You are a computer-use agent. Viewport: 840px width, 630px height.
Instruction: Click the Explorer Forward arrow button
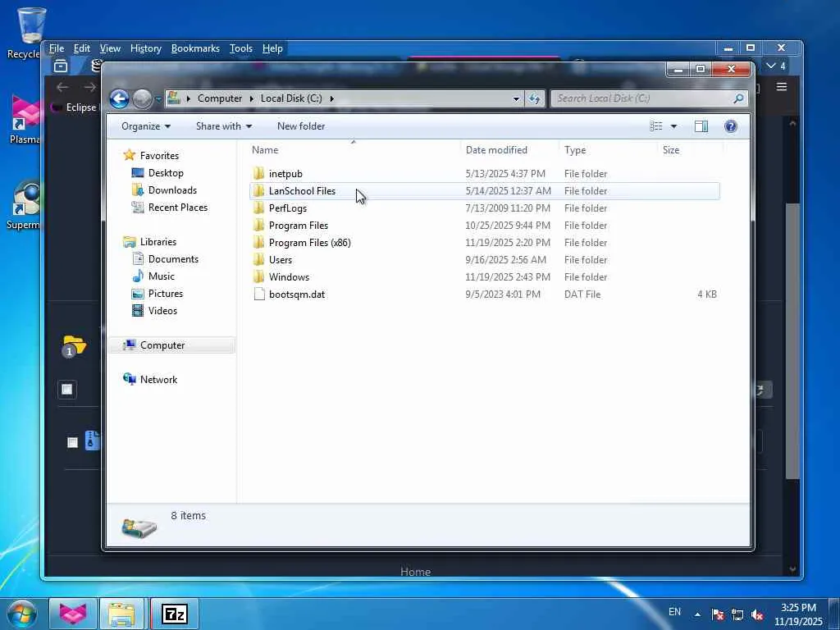click(x=142, y=98)
